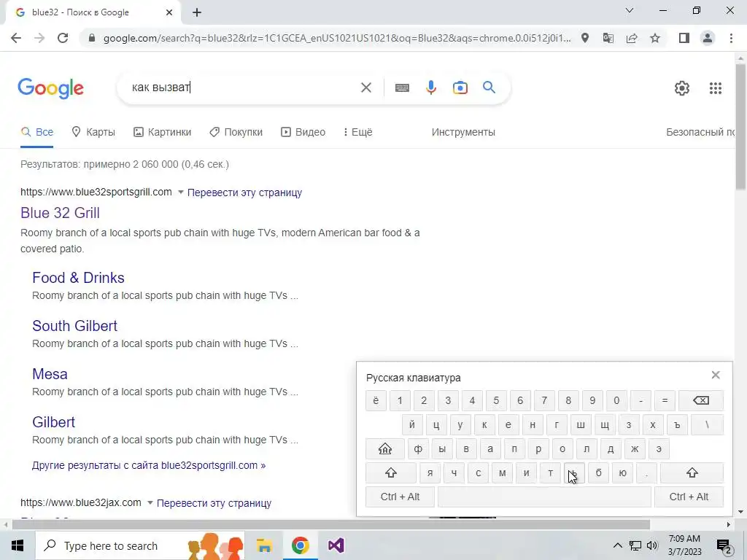Open the Ещё more menu

pos(357,132)
